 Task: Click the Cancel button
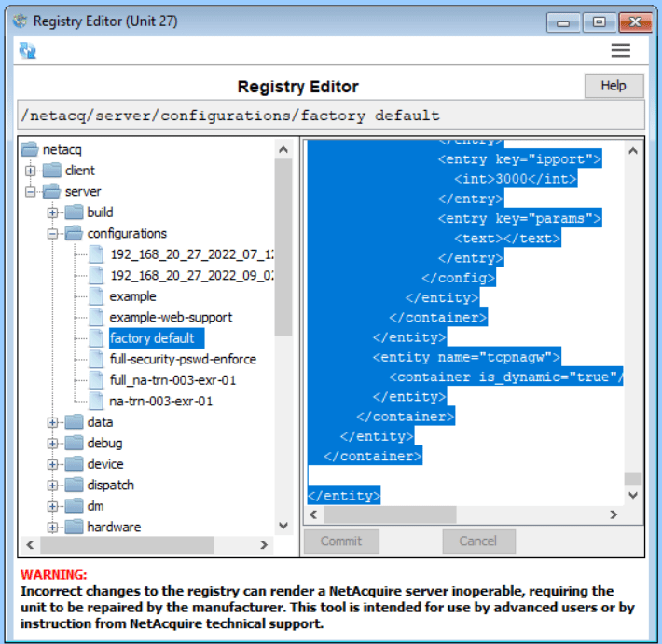tap(478, 541)
